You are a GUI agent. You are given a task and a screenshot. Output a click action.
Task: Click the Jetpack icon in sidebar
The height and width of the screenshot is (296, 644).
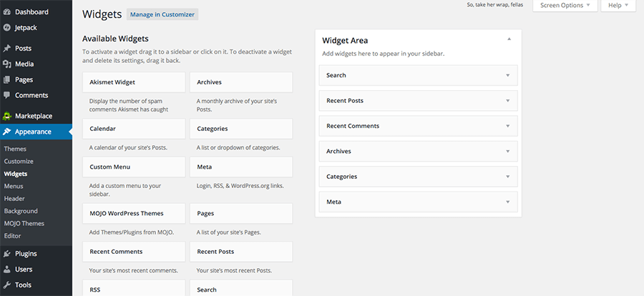click(6, 27)
